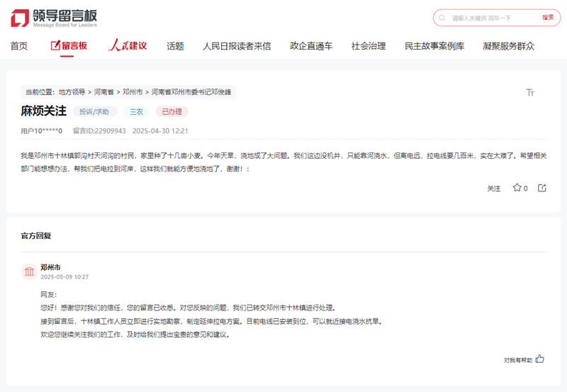Click the 人民建议 logo in navigation
Image resolution: width=567 pixels, height=392 pixels.
(128, 46)
